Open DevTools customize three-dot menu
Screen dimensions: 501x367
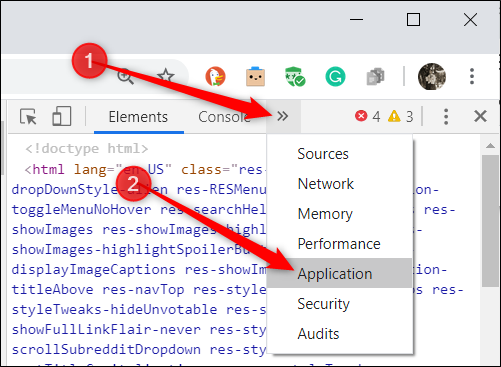tap(446, 116)
